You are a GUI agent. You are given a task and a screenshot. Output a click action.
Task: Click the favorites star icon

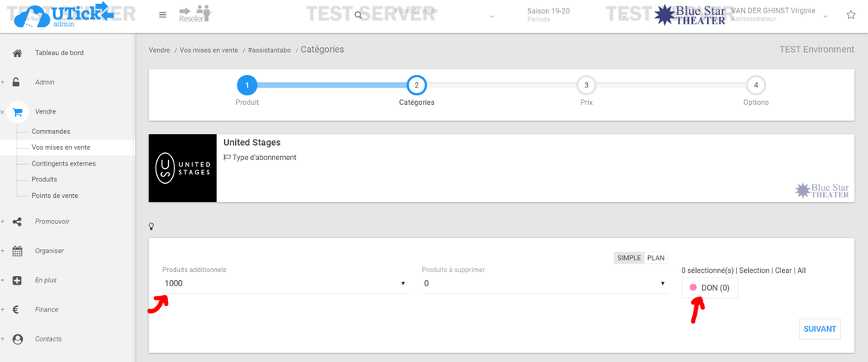click(851, 15)
